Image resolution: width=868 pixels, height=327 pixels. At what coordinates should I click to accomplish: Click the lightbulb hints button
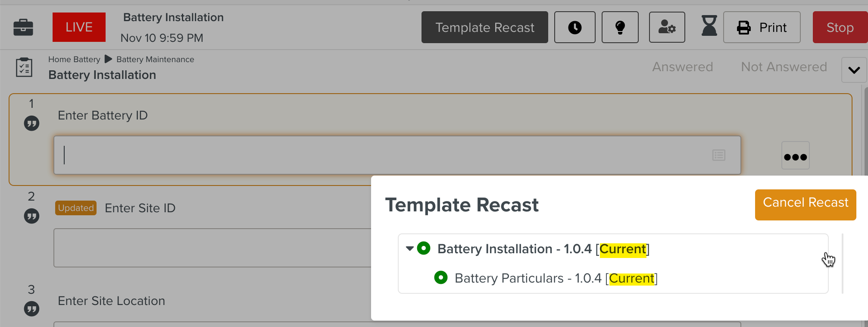pyautogui.click(x=620, y=27)
